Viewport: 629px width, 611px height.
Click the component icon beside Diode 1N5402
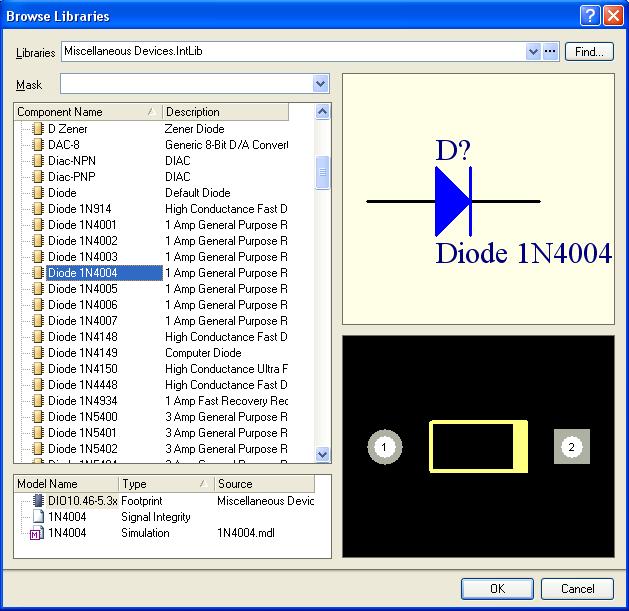38,449
